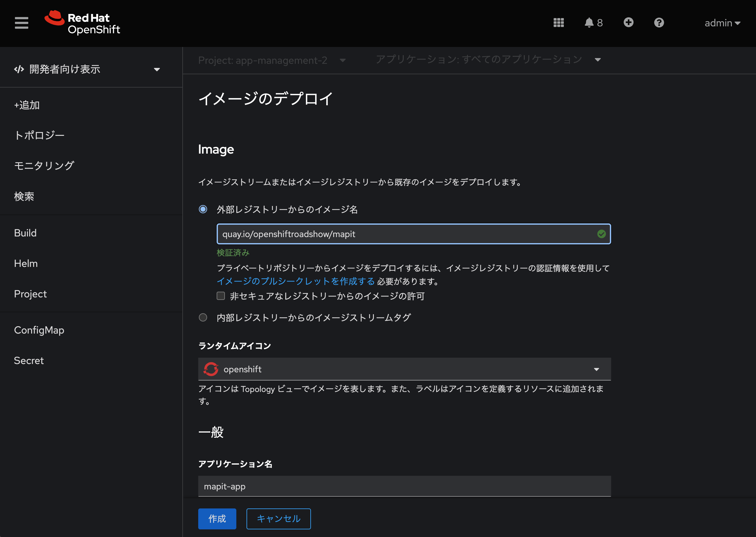Viewport: 756px width, 537px height.
Task: Expand the runtime icon openshift dropdown
Action: click(404, 369)
